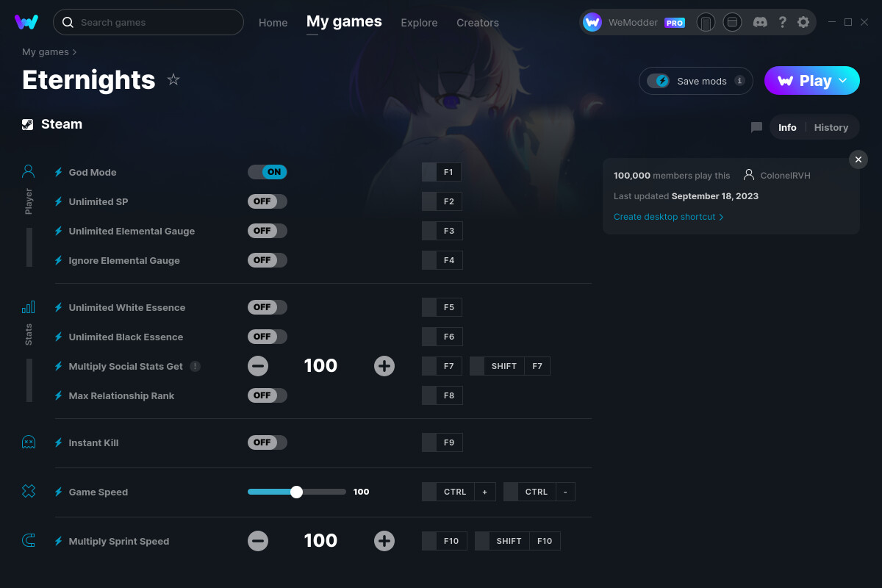
Task: Click the Steam platform icon
Action: click(28, 124)
